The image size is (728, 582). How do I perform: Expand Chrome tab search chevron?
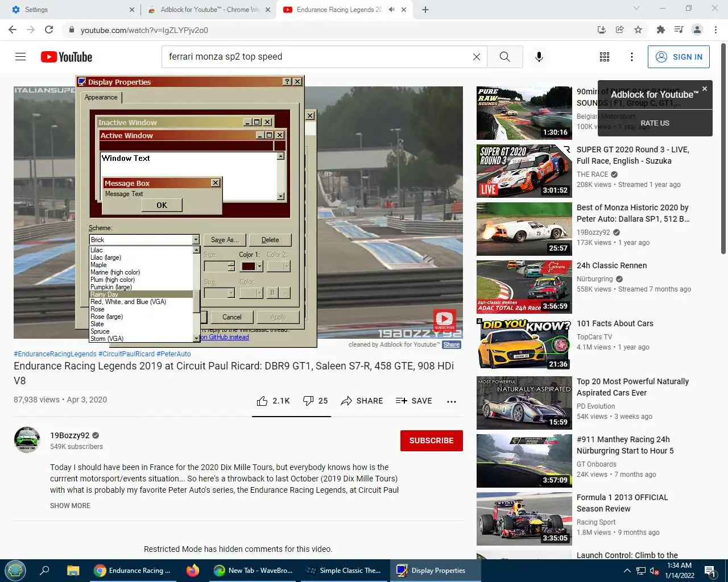636,9
